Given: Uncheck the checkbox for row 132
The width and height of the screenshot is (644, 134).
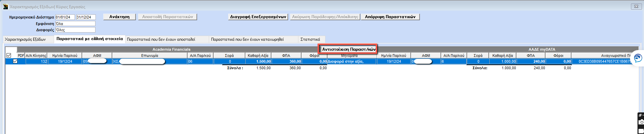Looking at the screenshot, I should pos(15,61).
